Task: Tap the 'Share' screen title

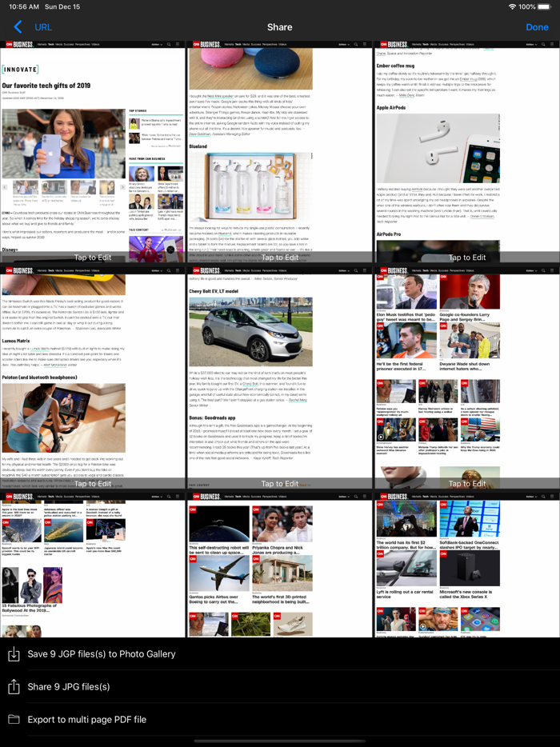Action: click(280, 27)
